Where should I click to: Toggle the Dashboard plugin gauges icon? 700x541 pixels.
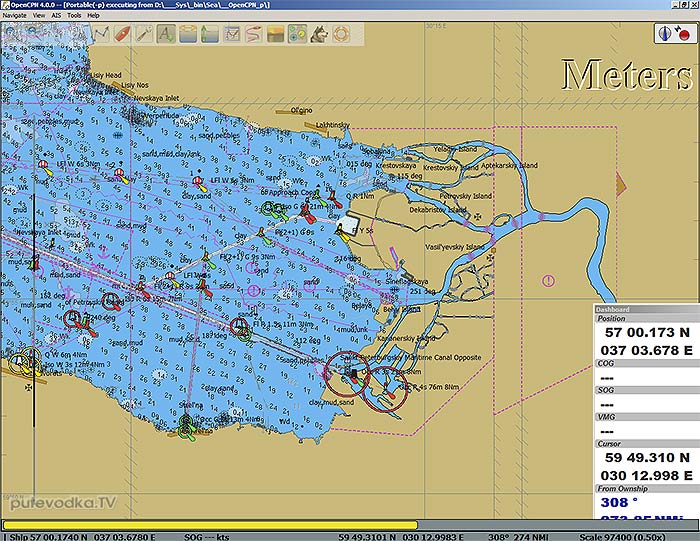click(x=297, y=34)
